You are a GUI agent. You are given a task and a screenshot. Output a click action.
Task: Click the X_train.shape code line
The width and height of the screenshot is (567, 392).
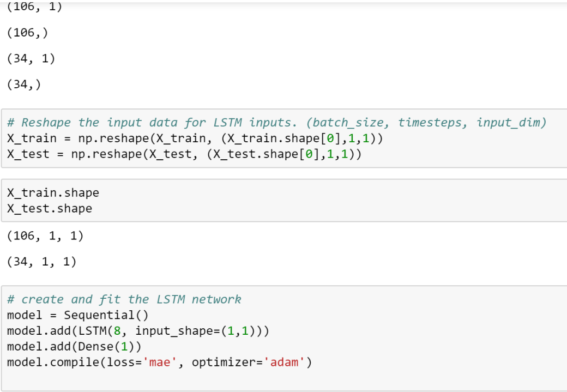coord(53,193)
